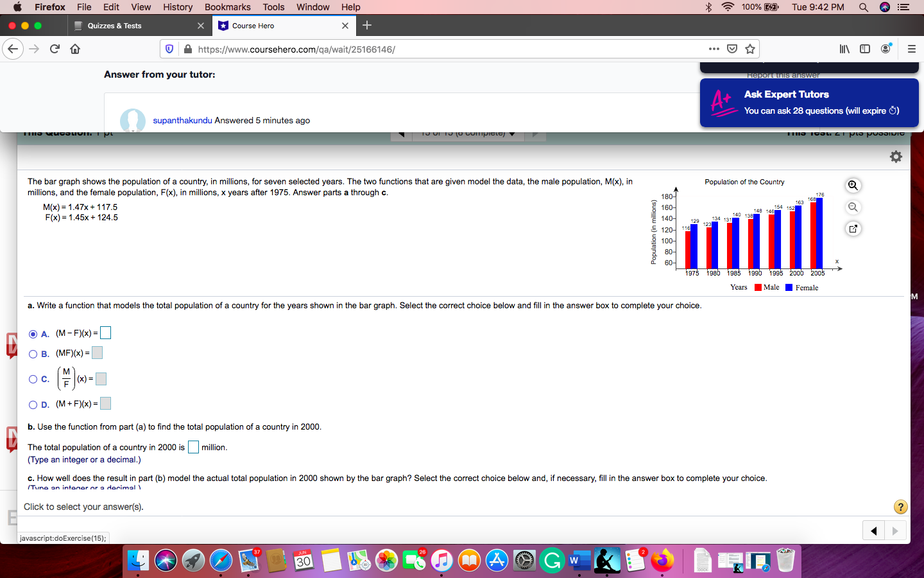Open the graph in a separate window
924x578 pixels.
tap(853, 228)
